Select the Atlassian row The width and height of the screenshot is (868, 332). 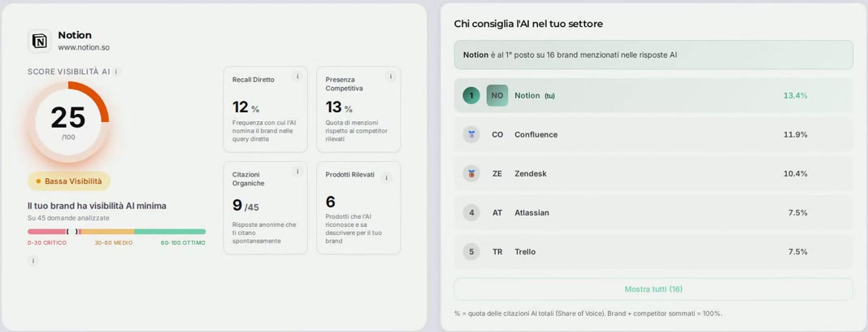point(653,212)
